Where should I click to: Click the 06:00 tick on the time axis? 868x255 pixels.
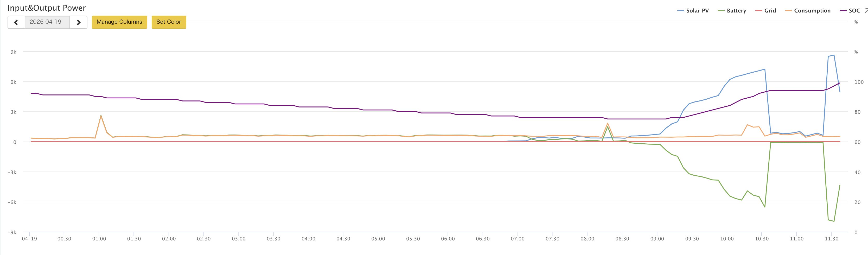(x=448, y=239)
